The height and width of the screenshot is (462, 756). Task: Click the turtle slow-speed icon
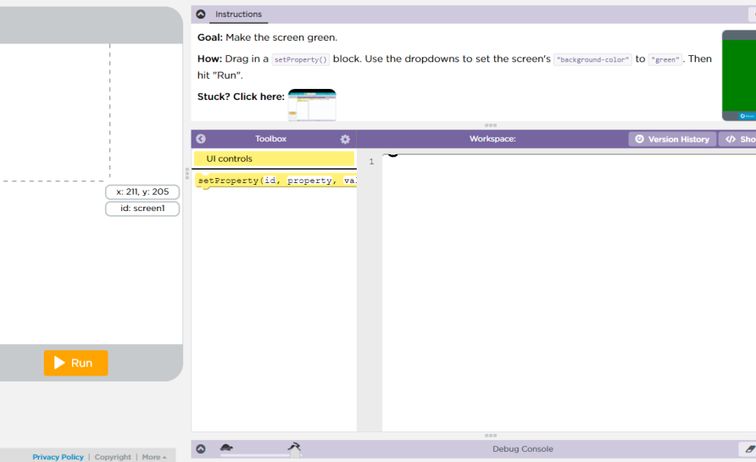227,448
